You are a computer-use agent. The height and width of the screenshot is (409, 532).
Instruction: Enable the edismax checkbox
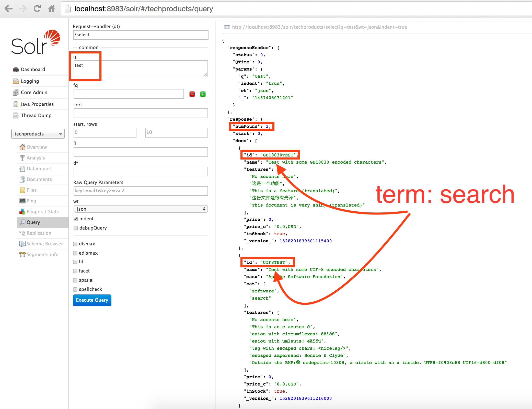coord(75,253)
